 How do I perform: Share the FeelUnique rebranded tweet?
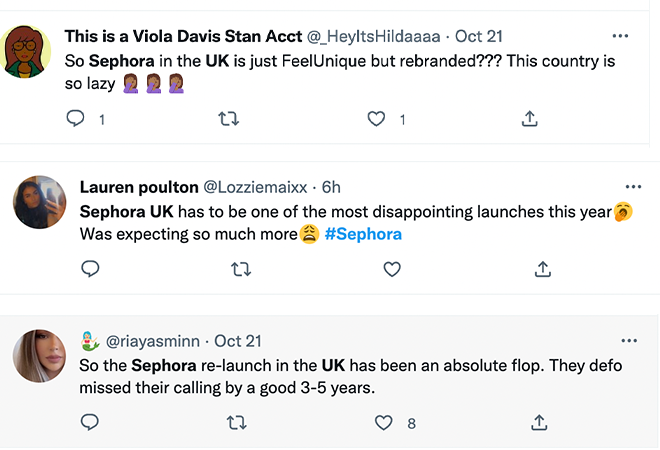pyautogui.click(x=530, y=119)
